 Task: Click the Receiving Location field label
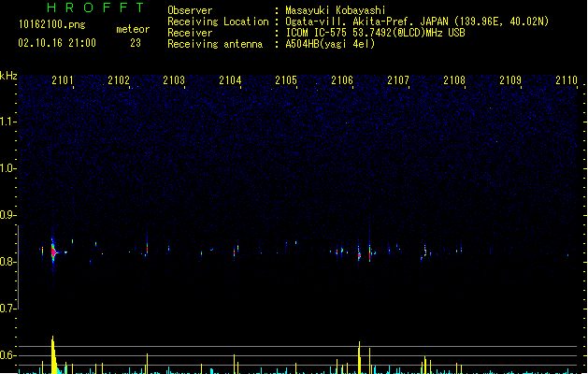[218, 22]
